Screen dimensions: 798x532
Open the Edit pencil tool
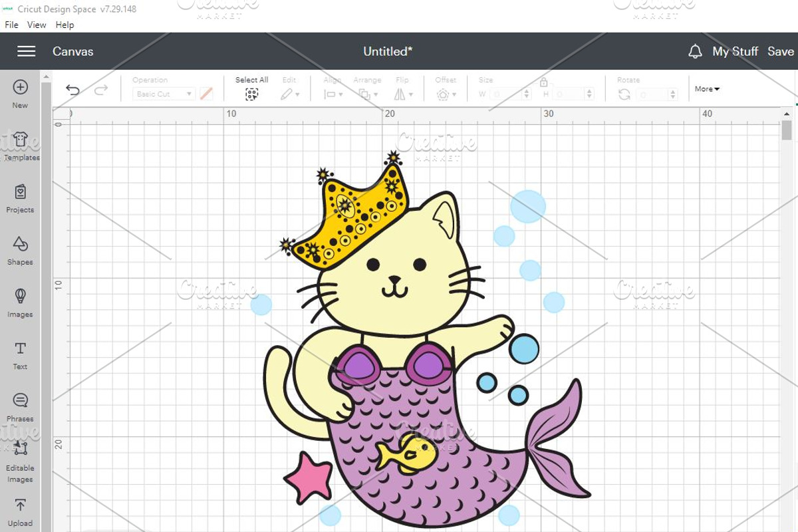coord(289,94)
